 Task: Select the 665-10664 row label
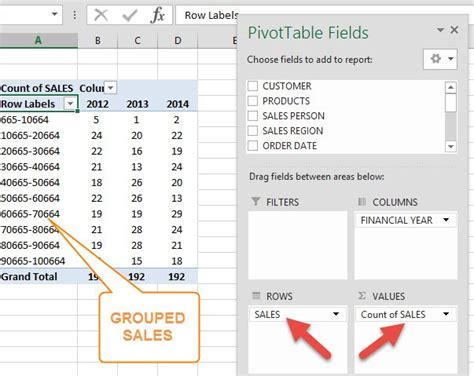38,120
